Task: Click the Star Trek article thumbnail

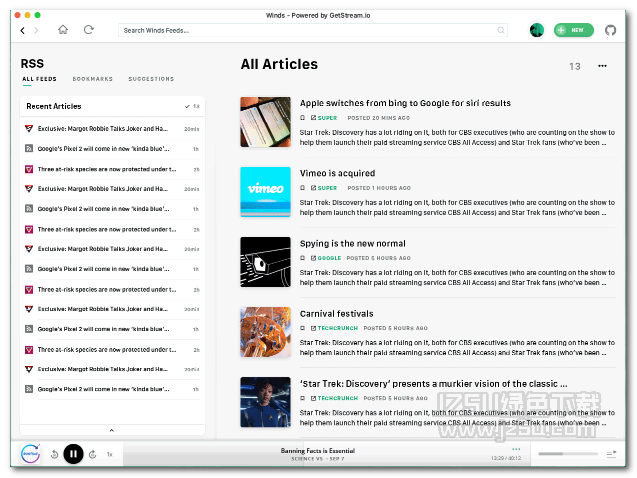Action: click(265, 402)
